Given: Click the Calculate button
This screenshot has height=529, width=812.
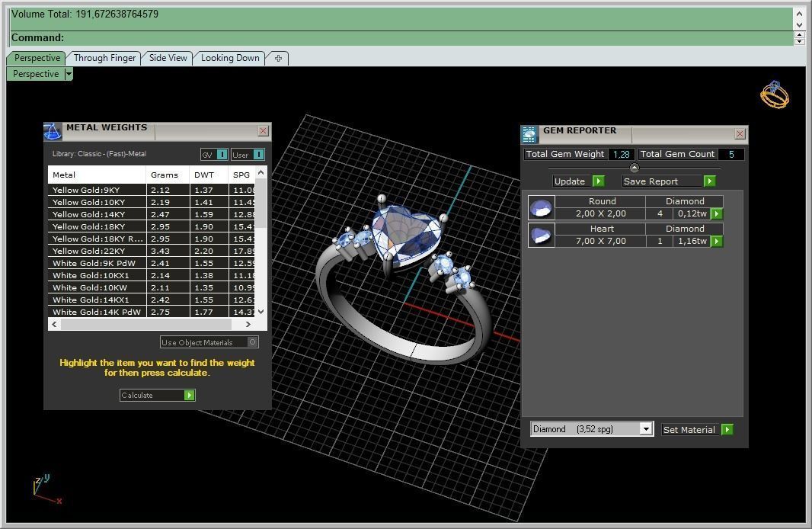Looking at the screenshot, I should pyautogui.click(x=158, y=396).
